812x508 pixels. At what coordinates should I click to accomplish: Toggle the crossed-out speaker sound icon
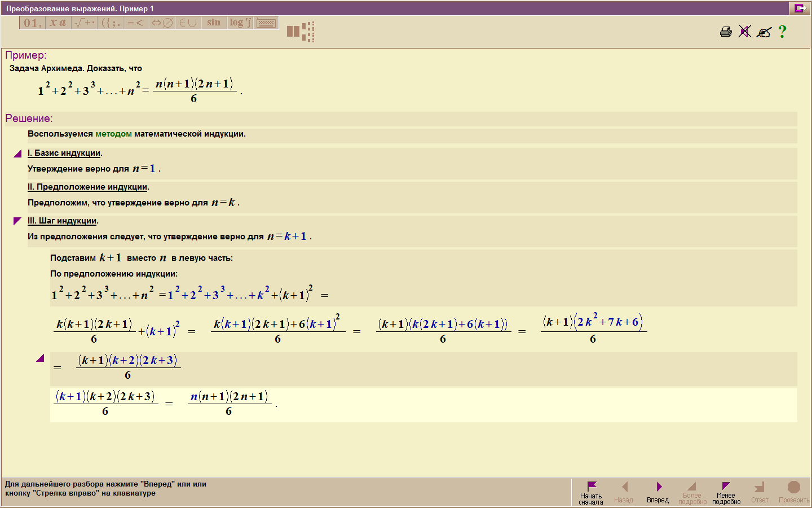coord(745,32)
